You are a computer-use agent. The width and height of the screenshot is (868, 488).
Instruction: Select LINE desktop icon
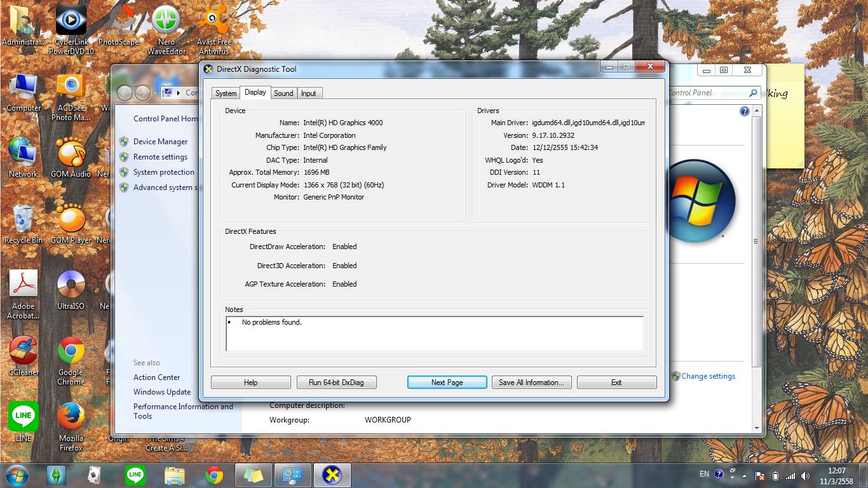tap(24, 422)
